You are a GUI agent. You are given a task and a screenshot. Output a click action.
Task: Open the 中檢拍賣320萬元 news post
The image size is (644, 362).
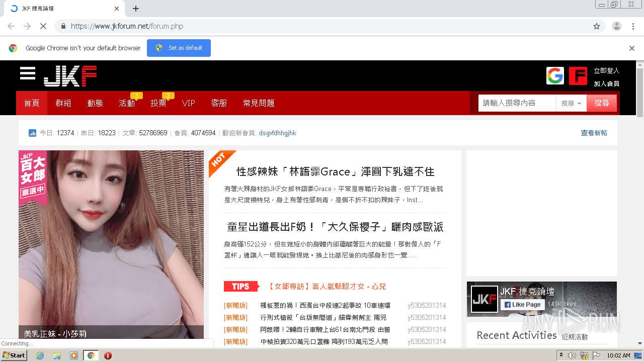pos(324,342)
